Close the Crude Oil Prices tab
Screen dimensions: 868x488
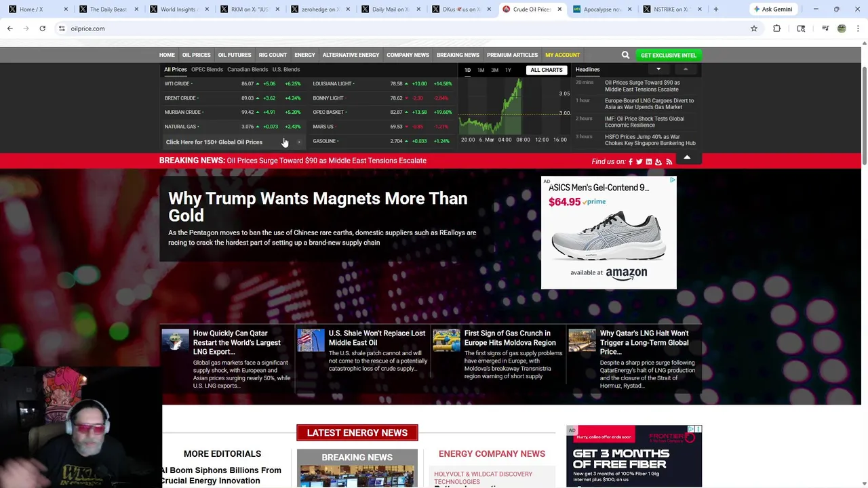559,9
